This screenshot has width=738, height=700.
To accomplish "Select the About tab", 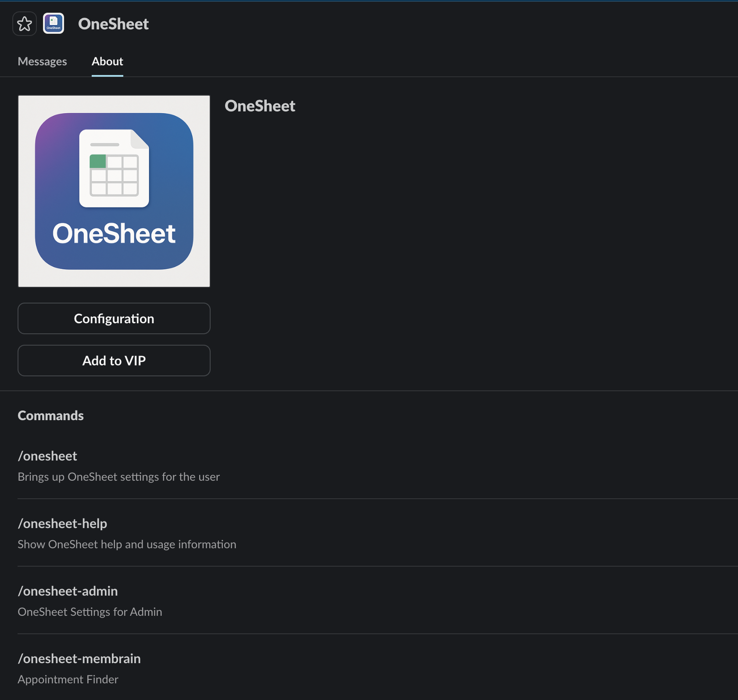I will [107, 61].
